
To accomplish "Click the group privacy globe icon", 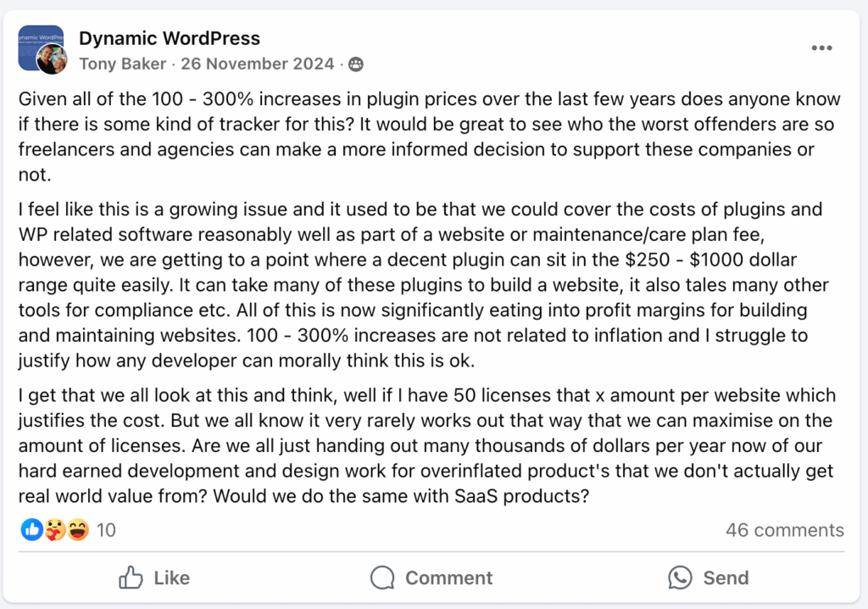I will click(x=354, y=64).
